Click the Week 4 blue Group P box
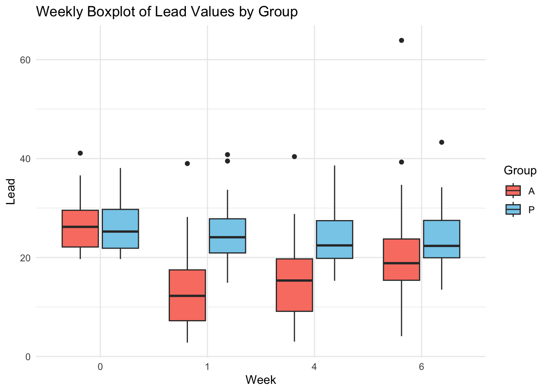Viewport: 549px width, 392px height. click(335, 239)
